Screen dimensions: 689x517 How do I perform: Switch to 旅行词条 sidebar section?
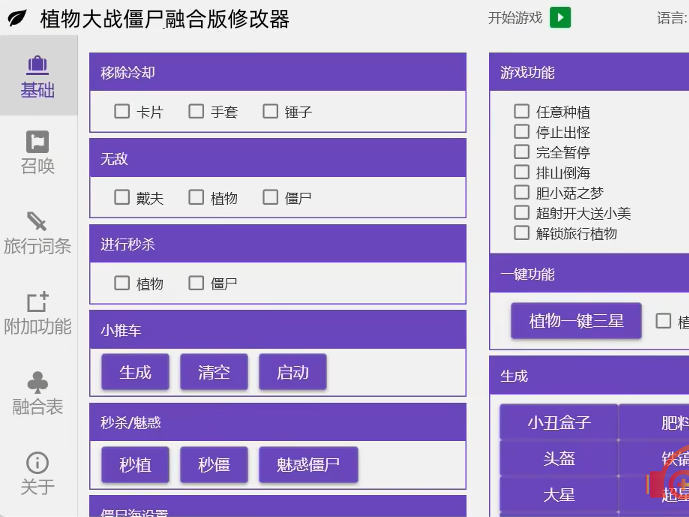pyautogui.click(x=38, y=233)
